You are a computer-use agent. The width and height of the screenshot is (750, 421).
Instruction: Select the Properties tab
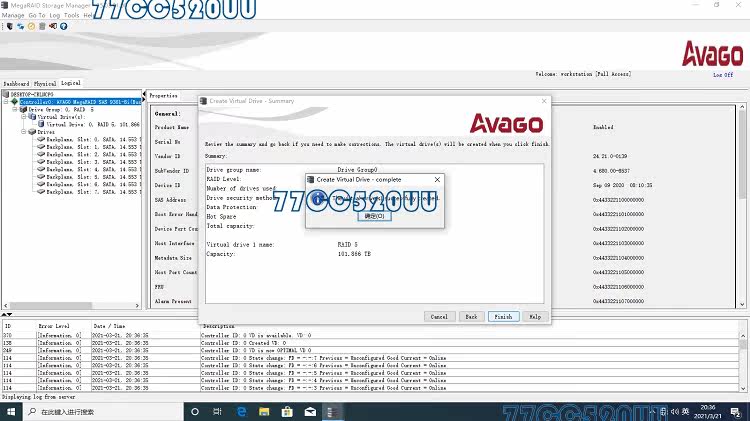point(163,95)
